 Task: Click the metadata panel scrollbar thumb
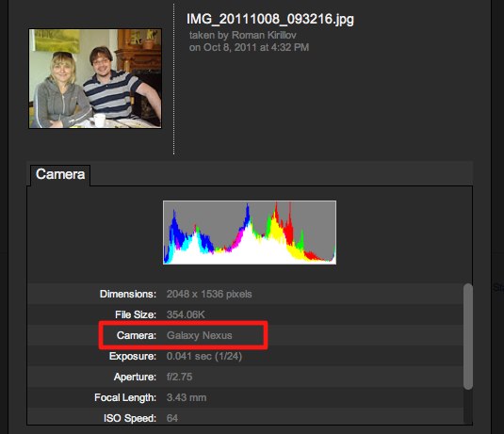(x=468, y=336)
